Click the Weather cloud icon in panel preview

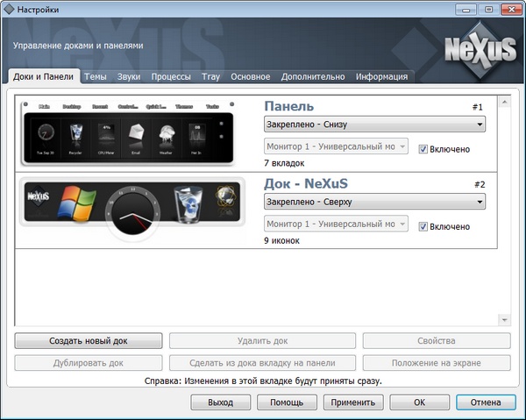point(163,135)
